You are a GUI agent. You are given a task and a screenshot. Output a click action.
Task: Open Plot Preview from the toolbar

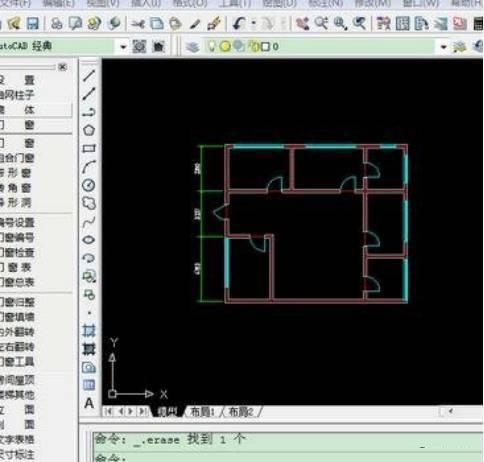(75, 24)
